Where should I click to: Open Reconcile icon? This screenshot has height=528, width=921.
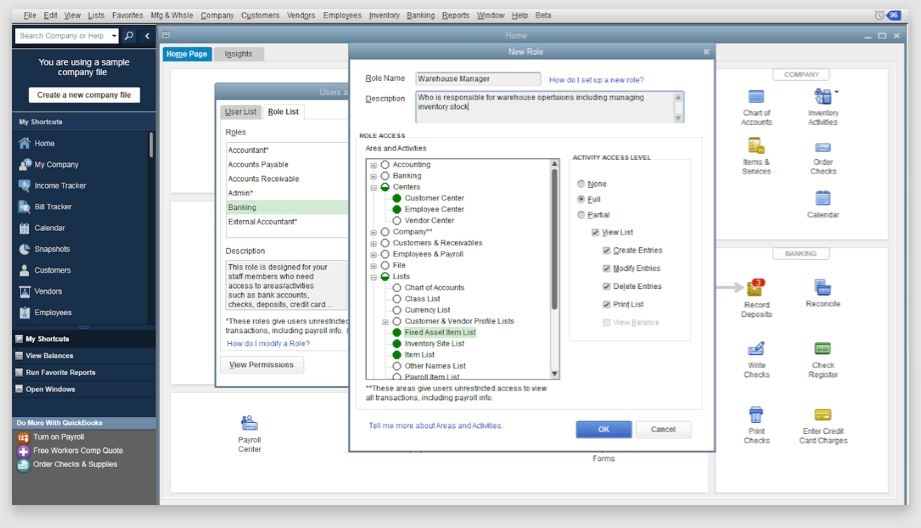pos(822,287)
